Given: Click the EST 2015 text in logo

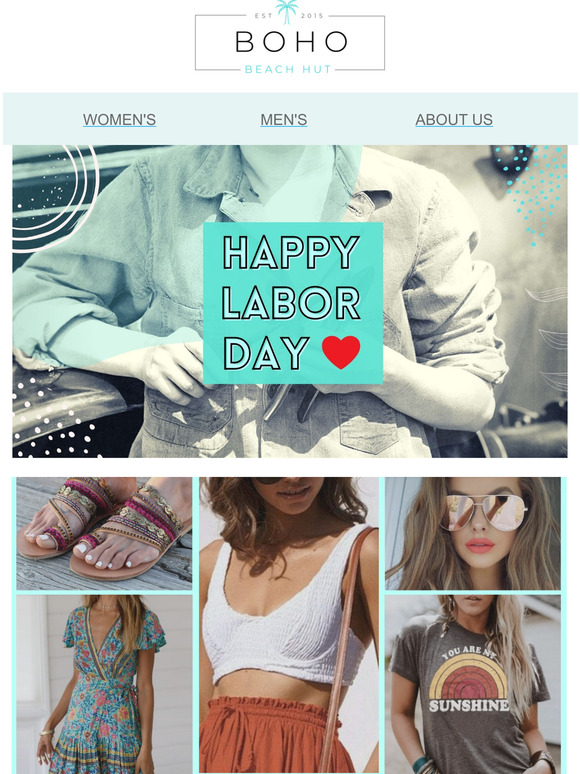Looking at the screenshot, I should click(289, 16).
